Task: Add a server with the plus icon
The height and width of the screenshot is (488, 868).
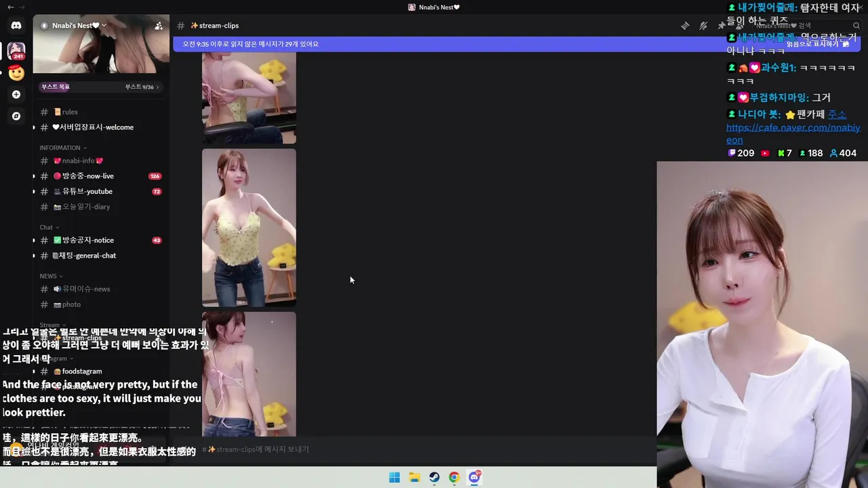Action: click(16, 94)
